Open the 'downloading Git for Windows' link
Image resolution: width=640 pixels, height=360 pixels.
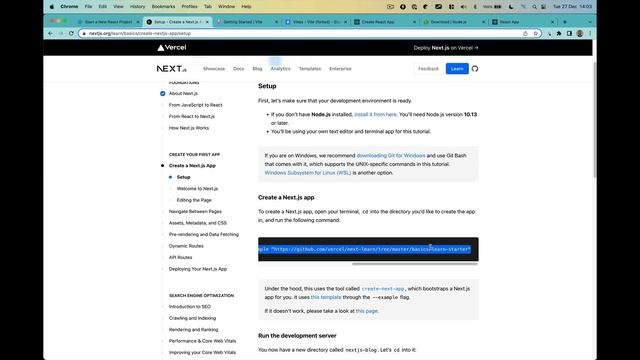391,156
